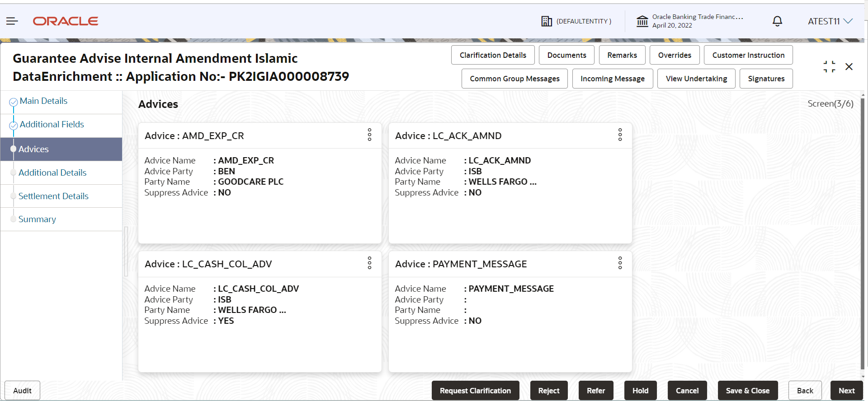Click the (DEFAULTENTITY) label
Screen dimensions: 868x401
point(584,21)
